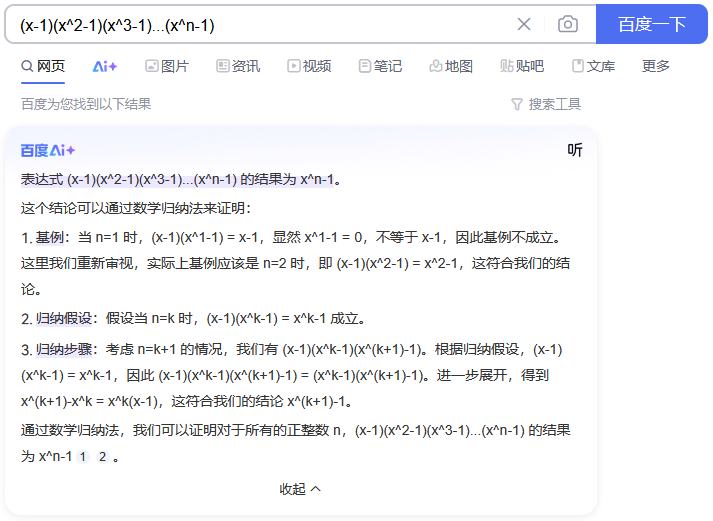This screenshot has height=521, width=713.
Task: Switch to the 文库 tab
Action: (593, 66)
